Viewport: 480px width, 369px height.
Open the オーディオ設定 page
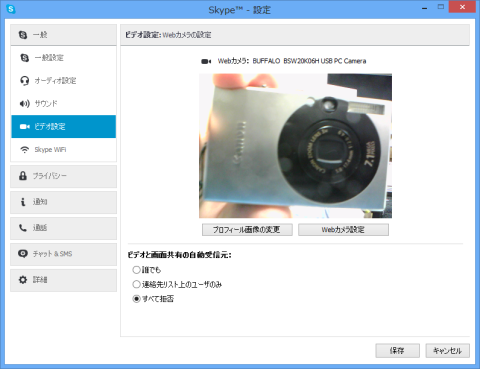tap(64, 81)
